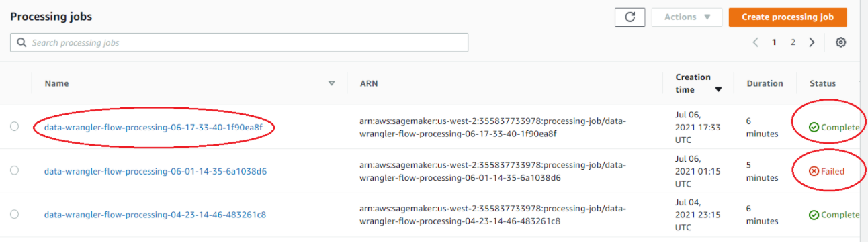The image size is (868, 247).
Task: Click the Processing jobs heading
Action: point(51,17)
